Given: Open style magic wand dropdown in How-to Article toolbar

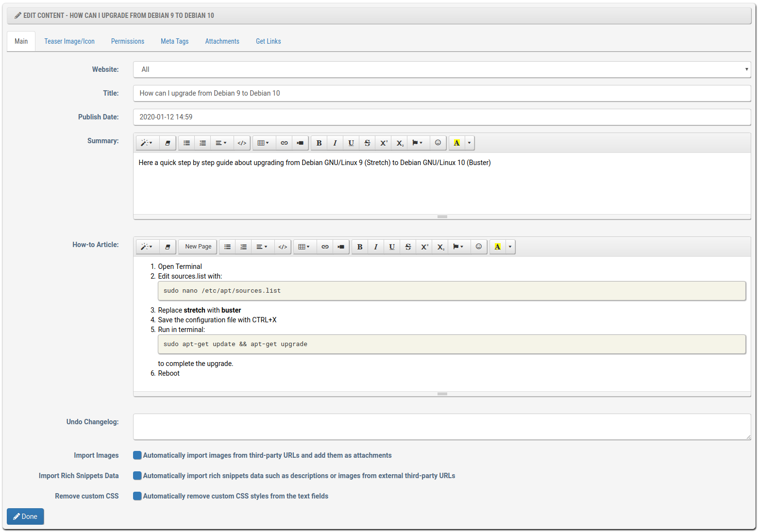Looking at the screenshot, I should 146,247.
